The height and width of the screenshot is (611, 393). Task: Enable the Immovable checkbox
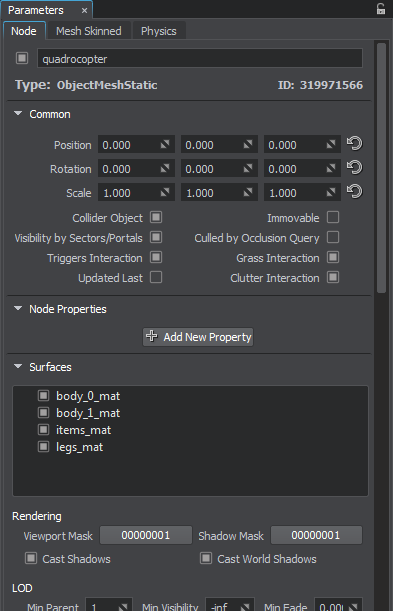point(333,217)
